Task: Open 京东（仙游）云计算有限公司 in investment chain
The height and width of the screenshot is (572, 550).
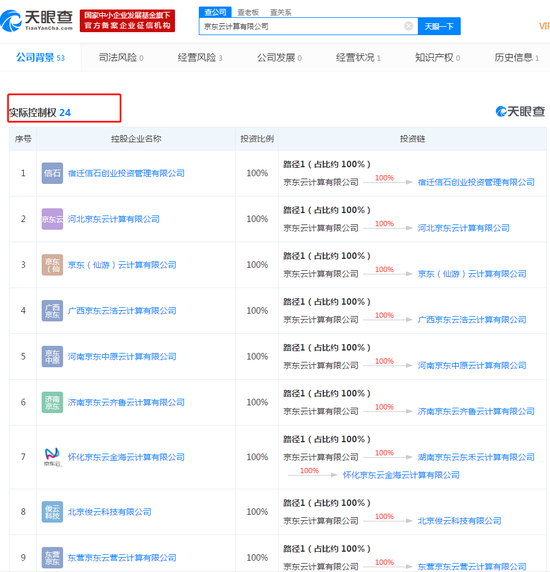Action: point(472,274)
